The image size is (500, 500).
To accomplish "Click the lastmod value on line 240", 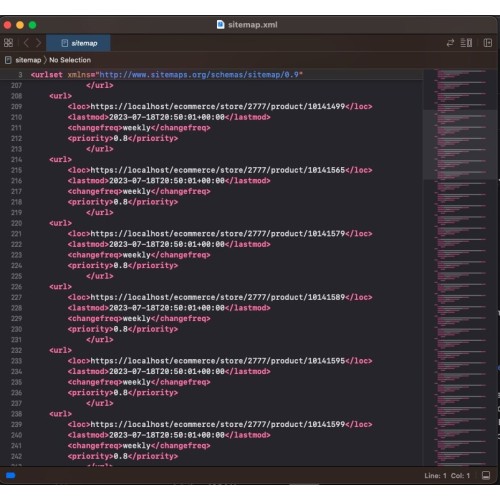I will (x=167, y=435).
